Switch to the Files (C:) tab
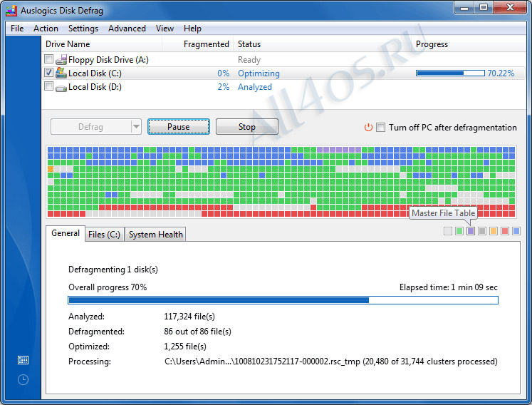 coord(104,235)
